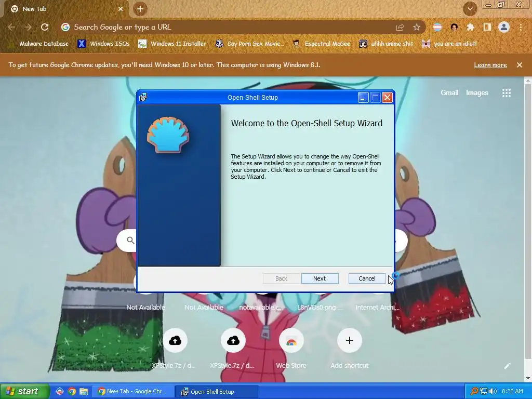
Task: Open Google Images link
Action: pyautogui.click(x=477, y=92)
